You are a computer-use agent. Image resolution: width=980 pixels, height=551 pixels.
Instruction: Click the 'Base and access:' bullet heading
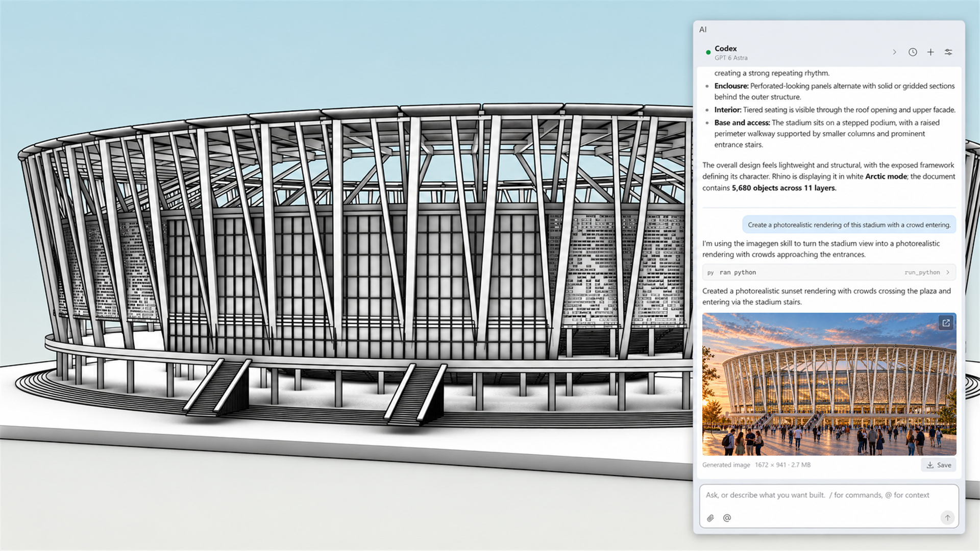coord(742,123)
